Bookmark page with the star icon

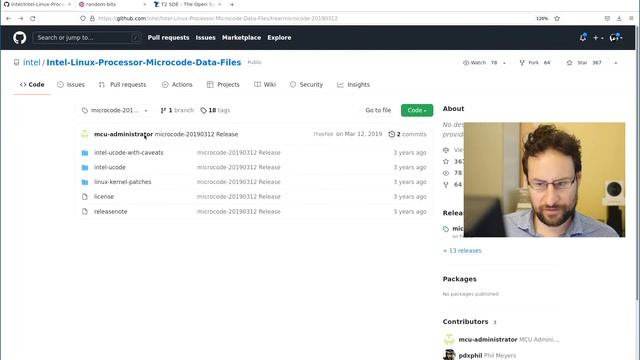(557, 18)
